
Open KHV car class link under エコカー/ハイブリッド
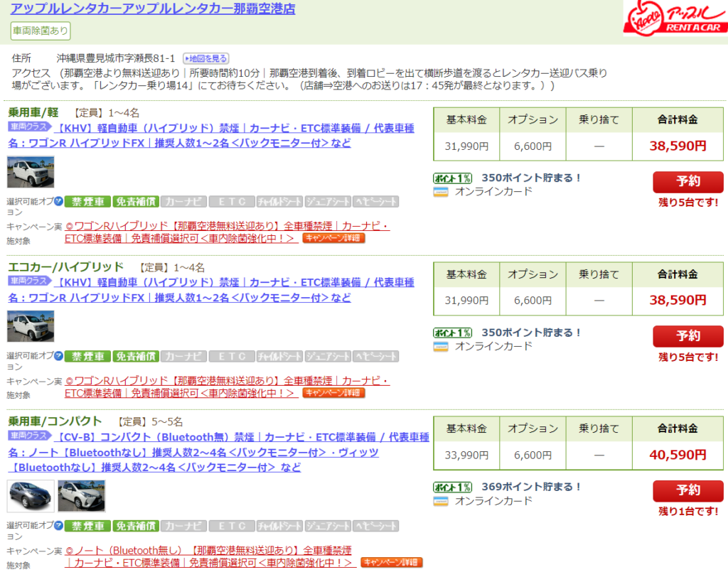coord(211,290)
